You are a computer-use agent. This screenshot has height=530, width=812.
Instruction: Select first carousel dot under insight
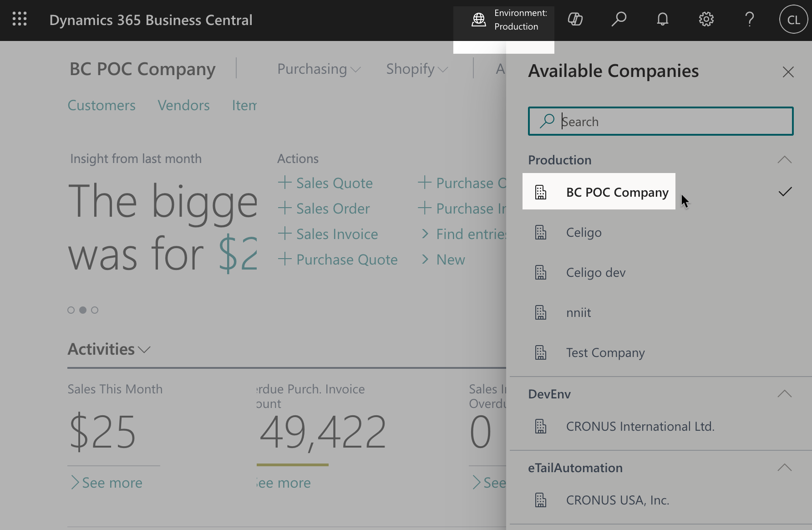pyautogui.click(x=71, y=310)
